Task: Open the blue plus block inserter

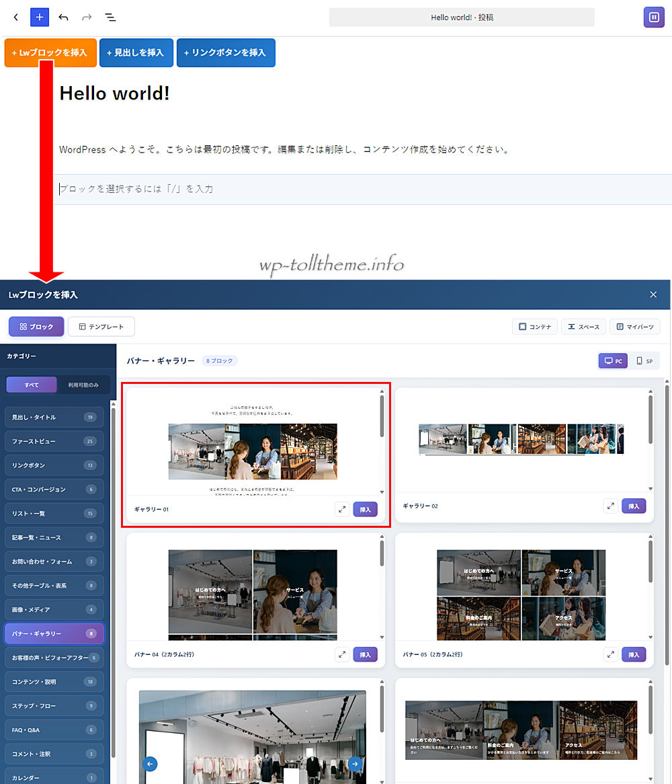Action: pos(40,17)
